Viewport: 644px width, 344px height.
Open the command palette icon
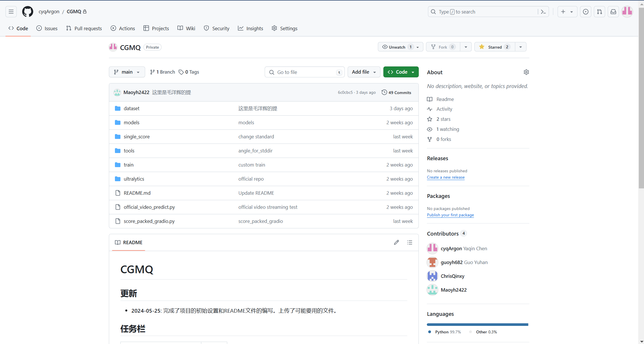tap(543, 12)
